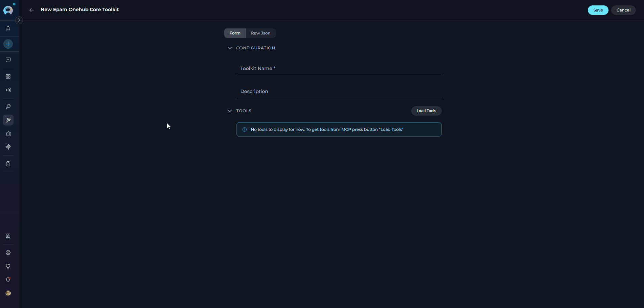The image size is (644, 308).
Task: Click the plus create button in sidebar
Action: (x=8, y=44)
